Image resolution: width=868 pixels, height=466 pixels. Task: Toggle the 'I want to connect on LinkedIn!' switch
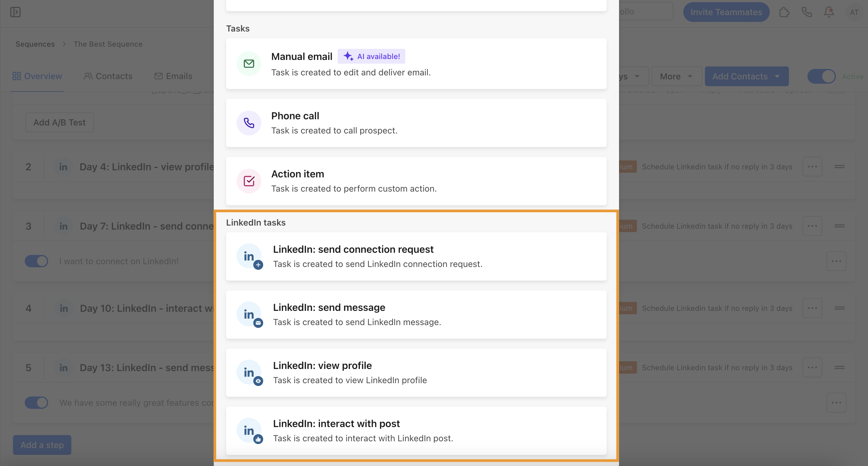point(36,261)
